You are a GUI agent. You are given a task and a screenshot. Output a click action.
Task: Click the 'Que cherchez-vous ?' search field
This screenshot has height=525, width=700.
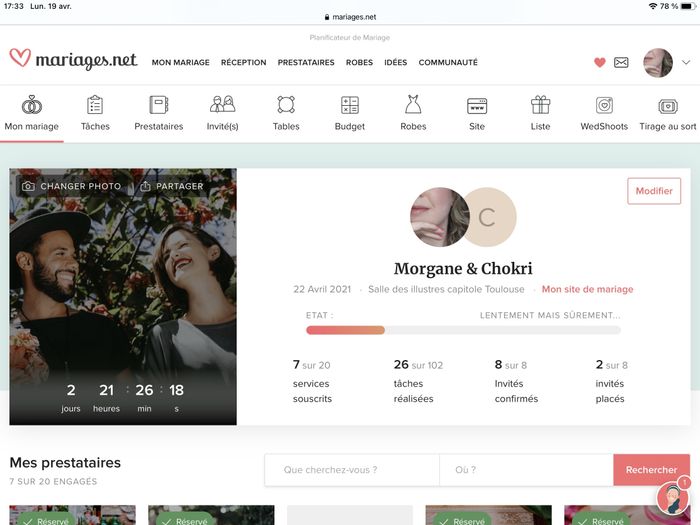[351, 470]
